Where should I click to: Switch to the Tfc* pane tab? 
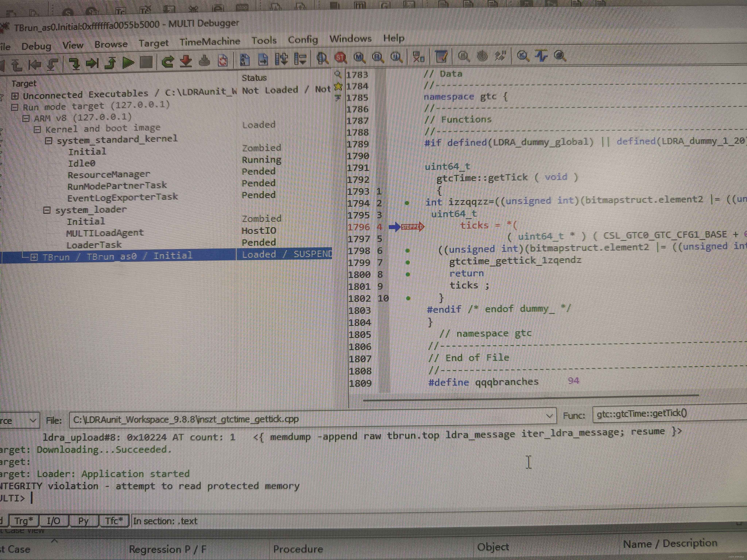(114, 521)
